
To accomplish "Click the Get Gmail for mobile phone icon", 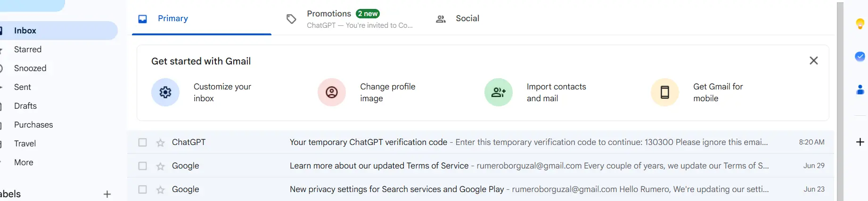I will tap(665, 92).
